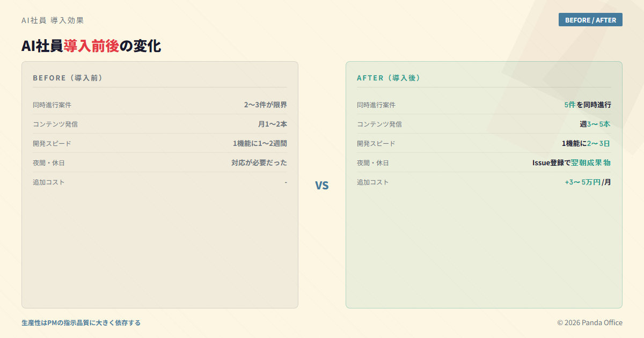
Task: Click the 5件を同時進行 value
Action: tap(587, 105)
